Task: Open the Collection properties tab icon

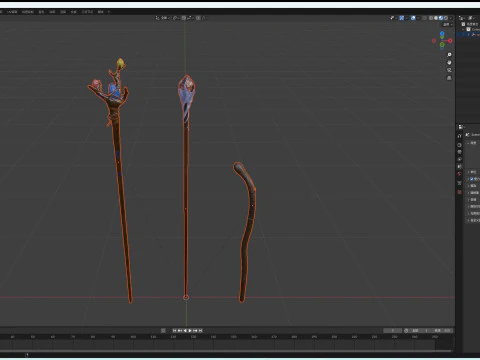Action: point(459,183)
